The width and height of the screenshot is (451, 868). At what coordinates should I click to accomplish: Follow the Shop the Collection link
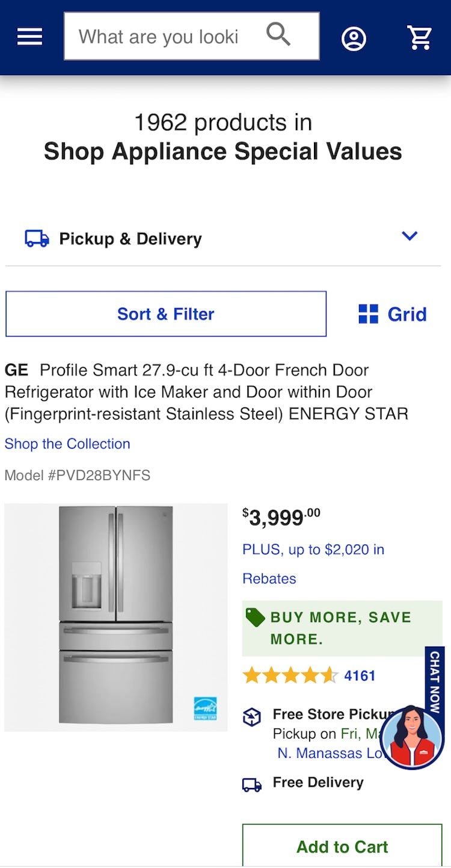tap(67, 444)
